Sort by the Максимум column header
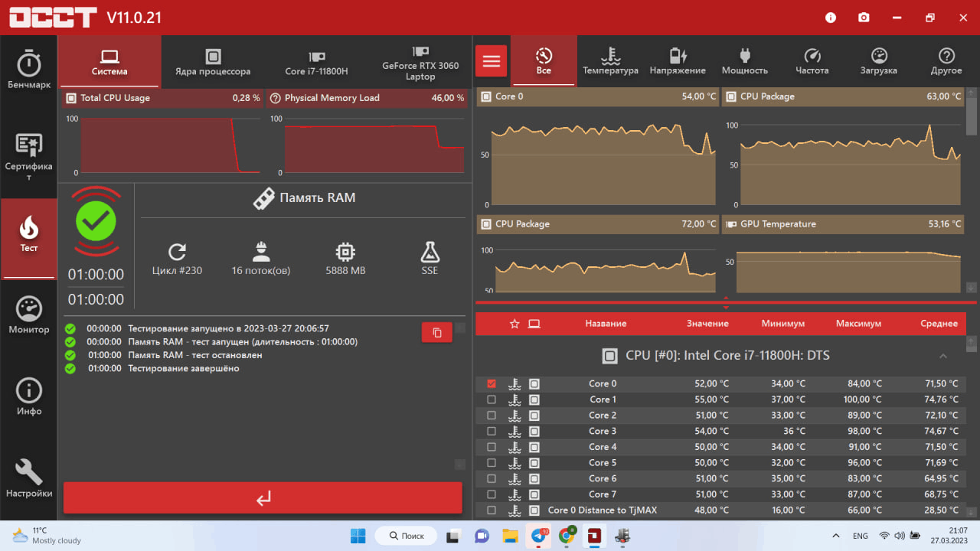Image resolution: width=980 pixels, height=551 pixels. 858,324
